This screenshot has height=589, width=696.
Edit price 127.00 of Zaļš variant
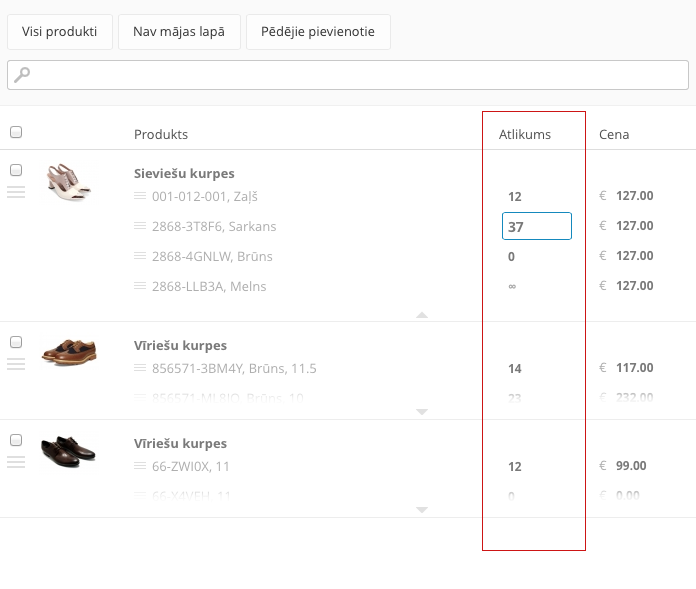pyautogui.click(x=635, y=196)
